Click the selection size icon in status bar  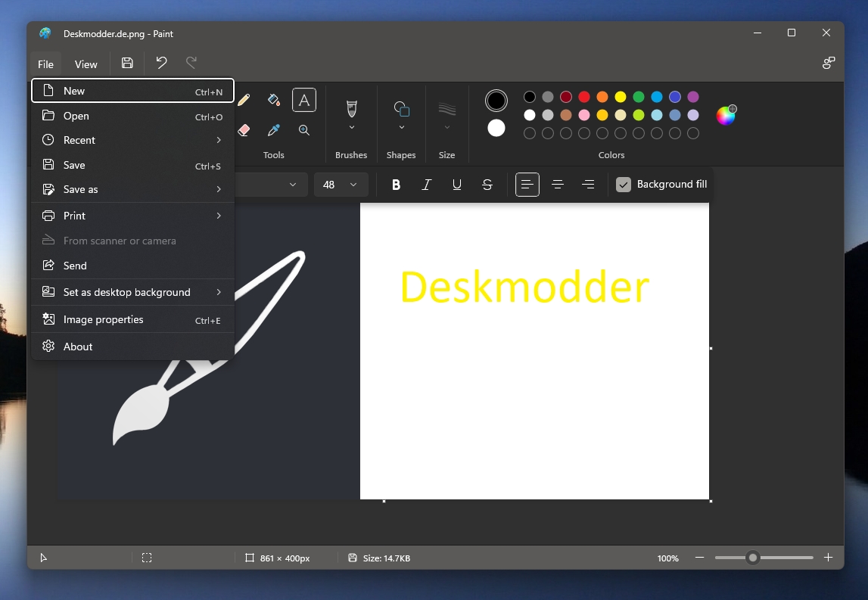coord(147,558)
